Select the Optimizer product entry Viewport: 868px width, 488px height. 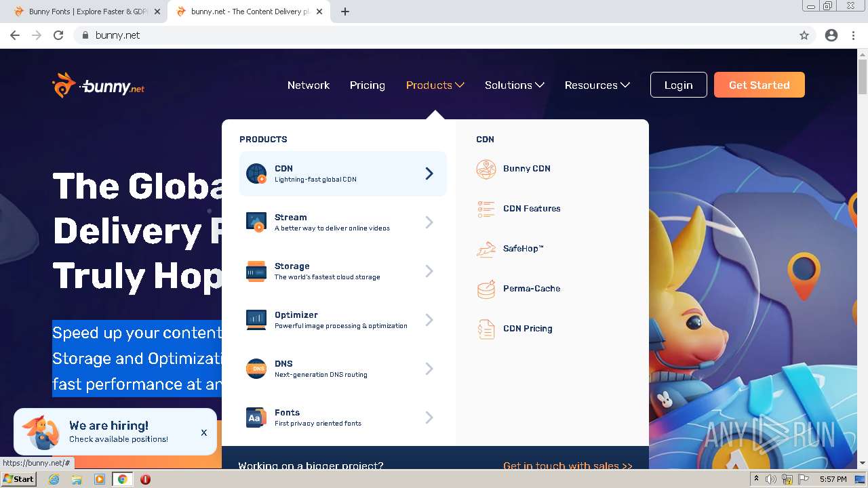(x=342, y=320)
